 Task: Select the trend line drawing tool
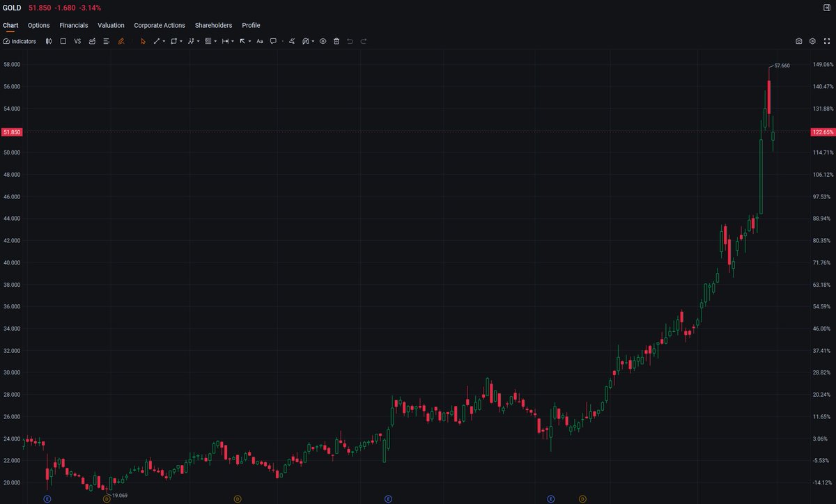click(156, 41)
